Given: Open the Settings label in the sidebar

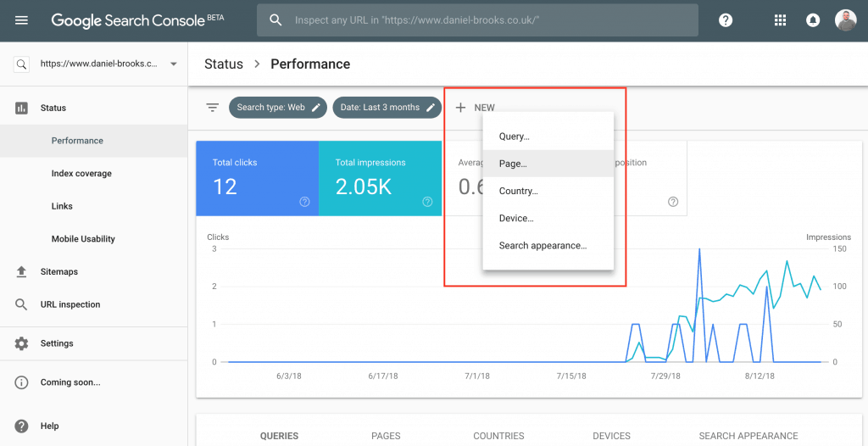Looking at the screenshot, I should pos(57,343).
